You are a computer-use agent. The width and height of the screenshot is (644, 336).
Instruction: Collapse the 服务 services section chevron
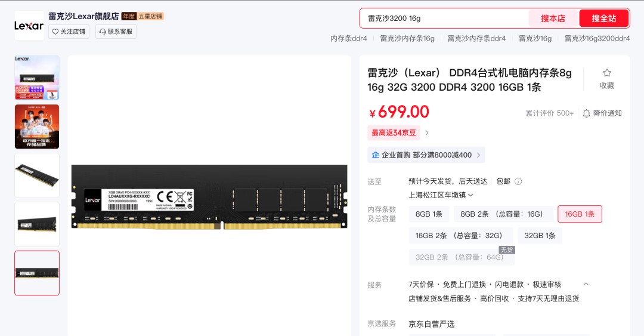tap(586, 284)
